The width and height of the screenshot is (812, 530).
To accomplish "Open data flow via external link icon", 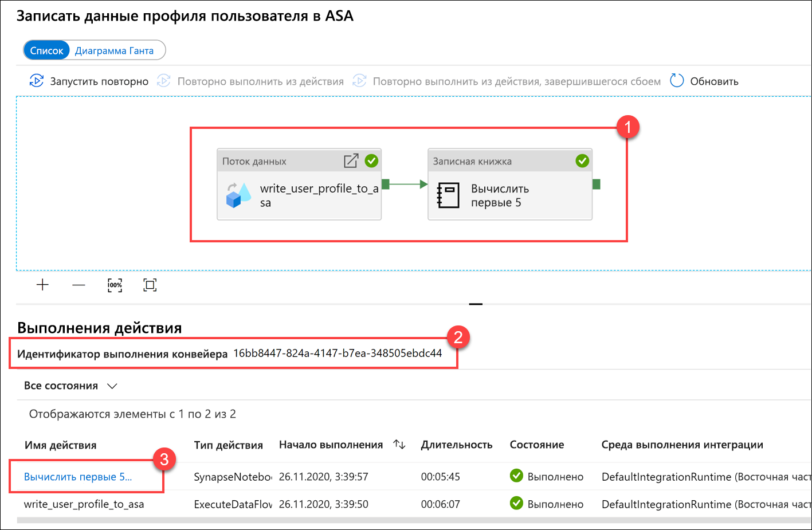I will [x=351, y=161].
